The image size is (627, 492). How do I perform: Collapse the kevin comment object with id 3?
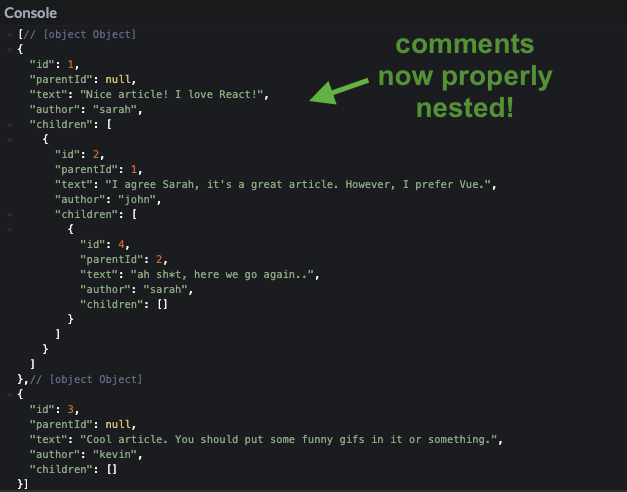10,395
